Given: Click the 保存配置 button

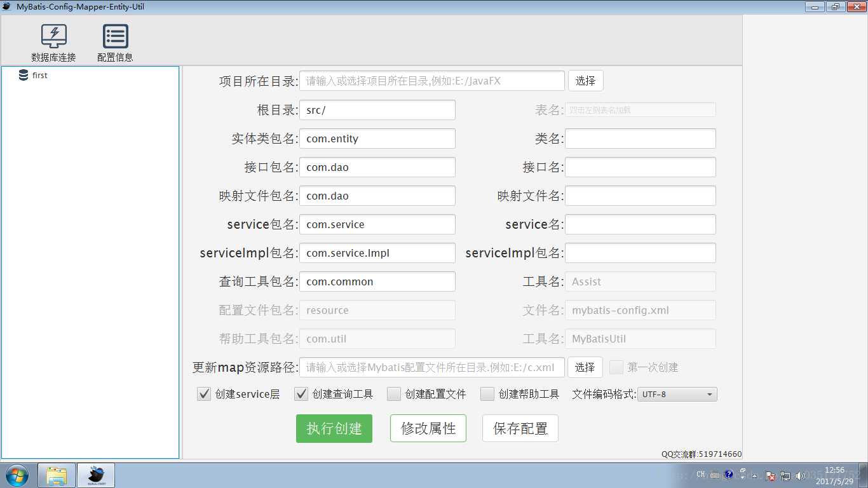Looking at the screenshot, I should 520,428.
